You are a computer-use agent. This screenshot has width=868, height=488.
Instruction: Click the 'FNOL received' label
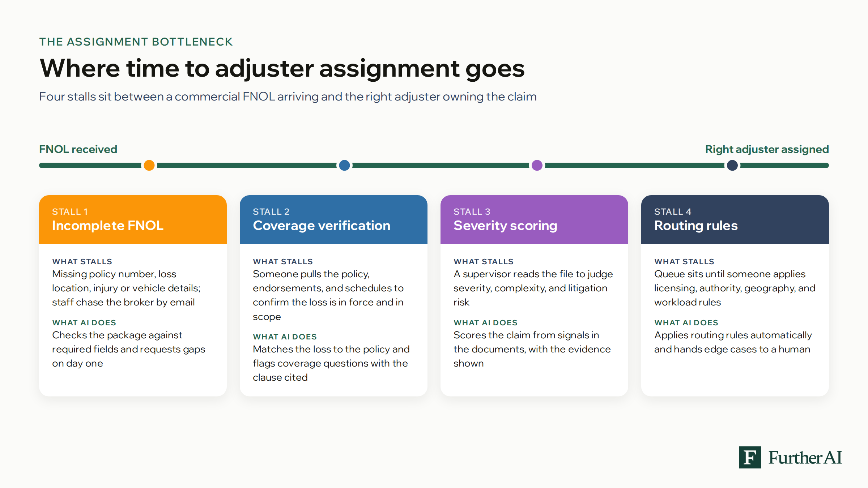click(x=78, y=149)
